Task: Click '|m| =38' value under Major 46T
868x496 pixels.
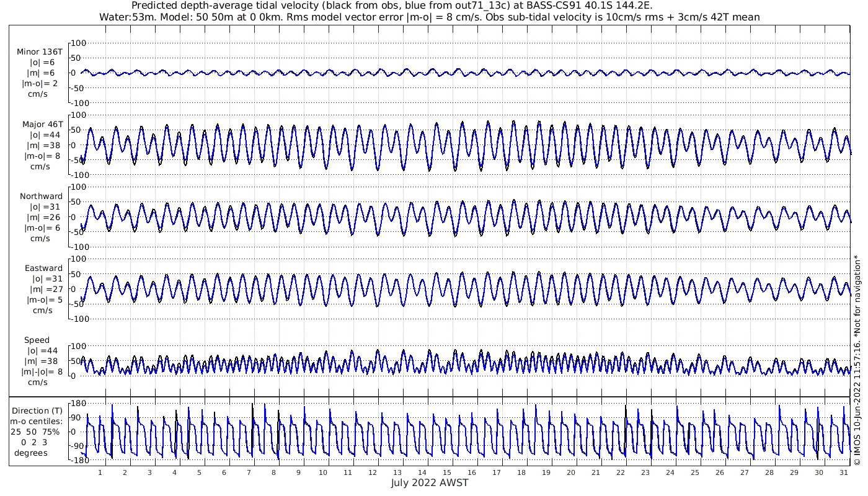Action: [x=43, y=145]
